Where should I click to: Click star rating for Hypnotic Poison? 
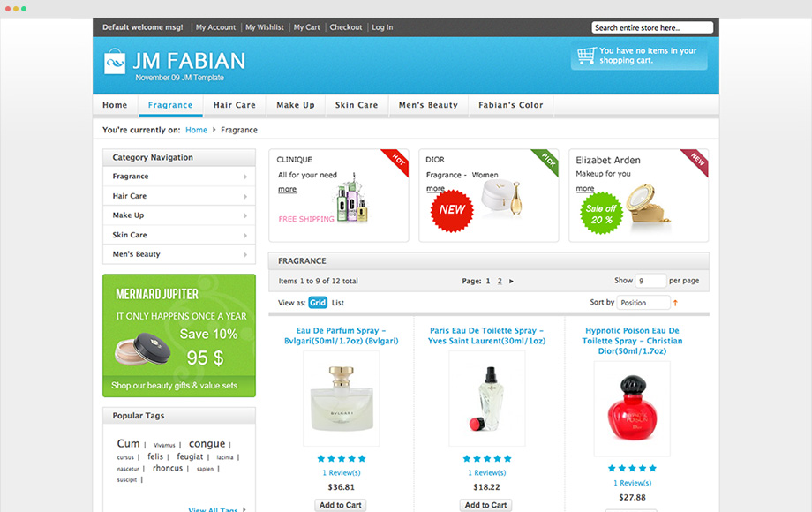point(632,469)
